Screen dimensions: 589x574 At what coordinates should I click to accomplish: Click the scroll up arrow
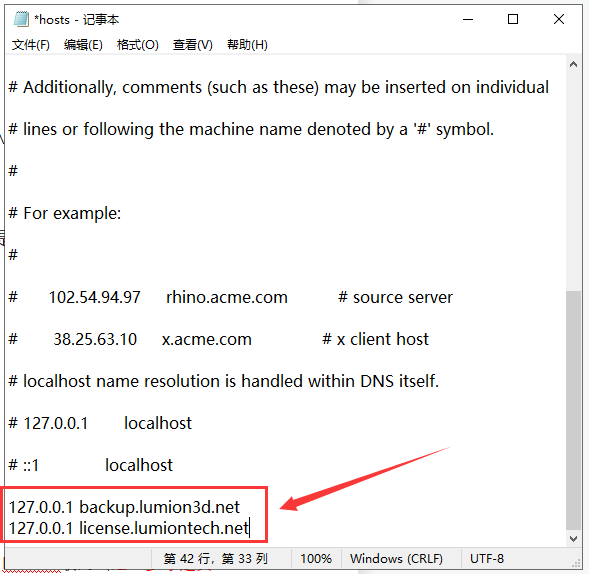[573, 64]
